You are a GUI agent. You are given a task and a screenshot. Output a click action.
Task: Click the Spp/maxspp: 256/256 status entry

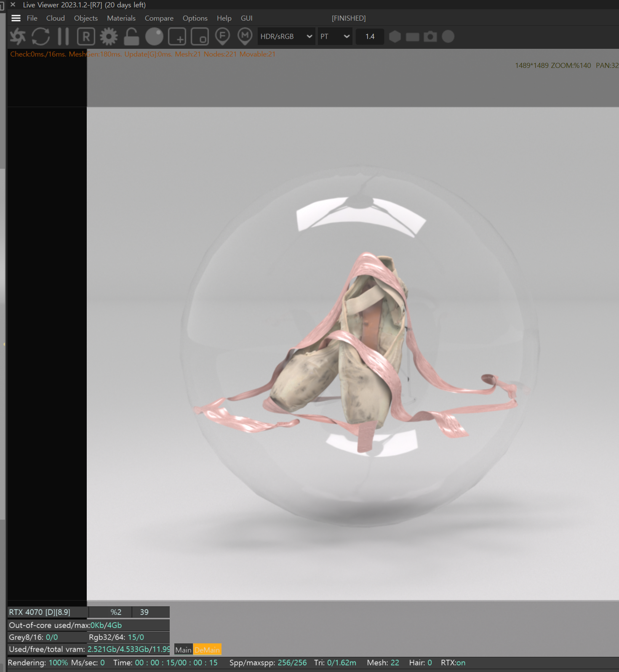pos(268,662)
